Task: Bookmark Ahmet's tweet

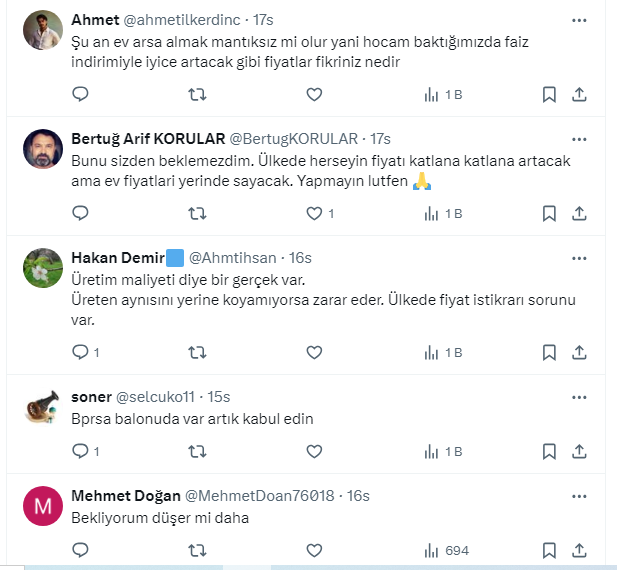Action: click(549, 94)
